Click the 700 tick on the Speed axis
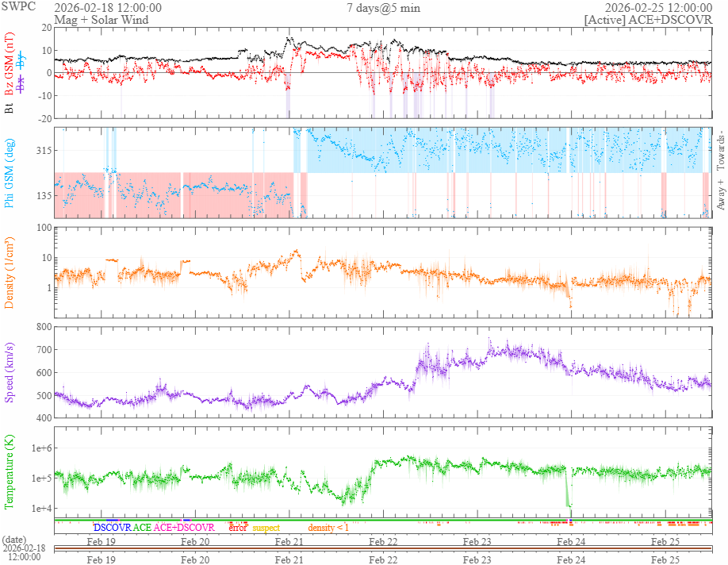 (x=44, y=349)
